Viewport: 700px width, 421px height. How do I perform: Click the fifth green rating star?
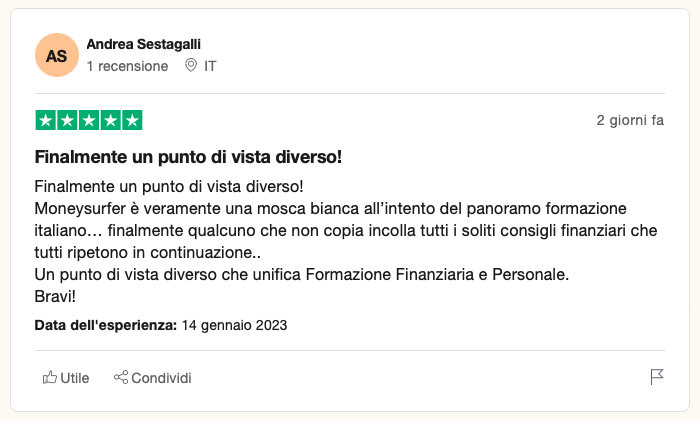tap(132, 120)
